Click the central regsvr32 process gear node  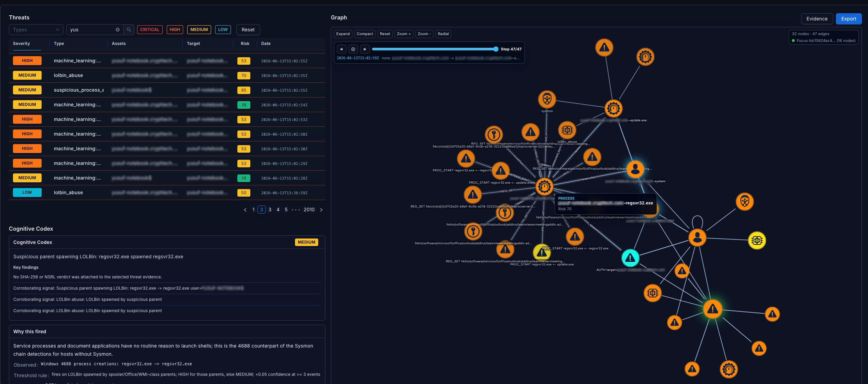[x=544, y=186]
